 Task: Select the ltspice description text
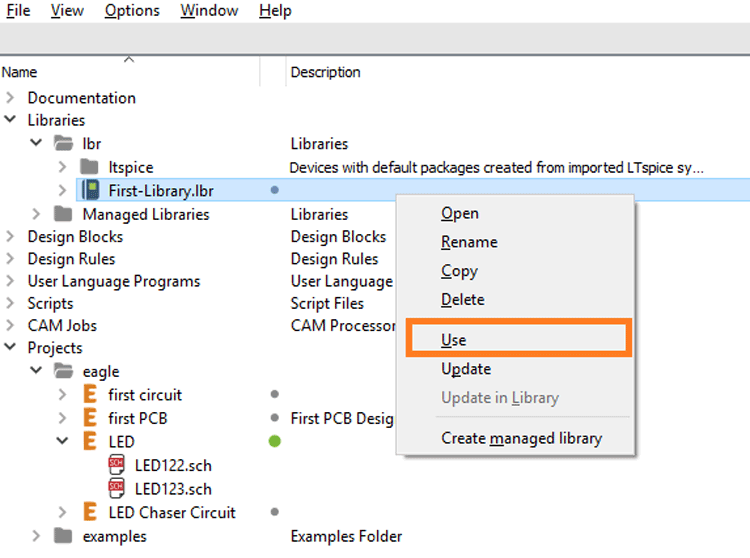[x=496, y=167]
